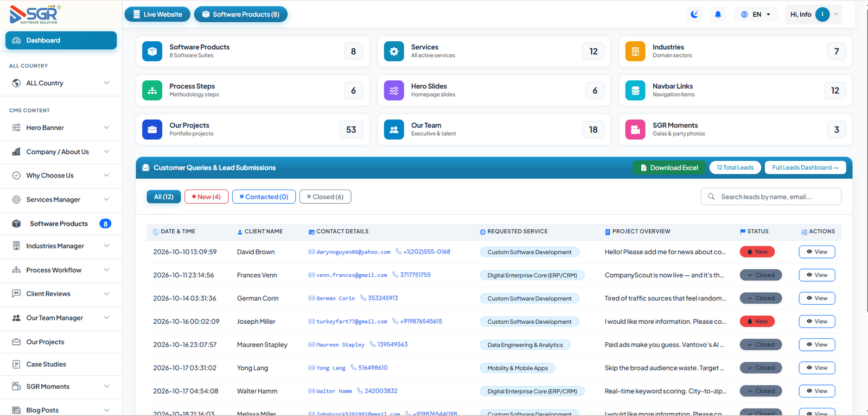Open notifications bell icon
Screen dimensions: 868x416
tap(718, 15)
